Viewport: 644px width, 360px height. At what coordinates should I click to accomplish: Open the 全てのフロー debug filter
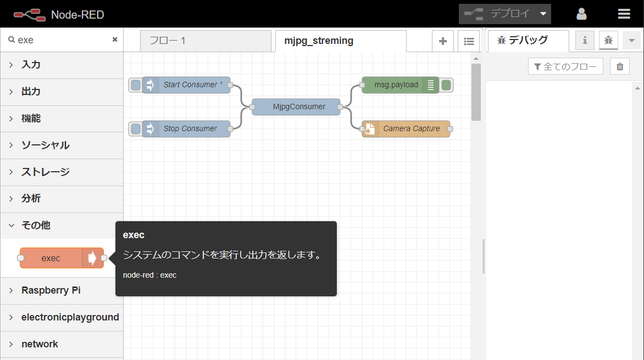click(565, 66)
